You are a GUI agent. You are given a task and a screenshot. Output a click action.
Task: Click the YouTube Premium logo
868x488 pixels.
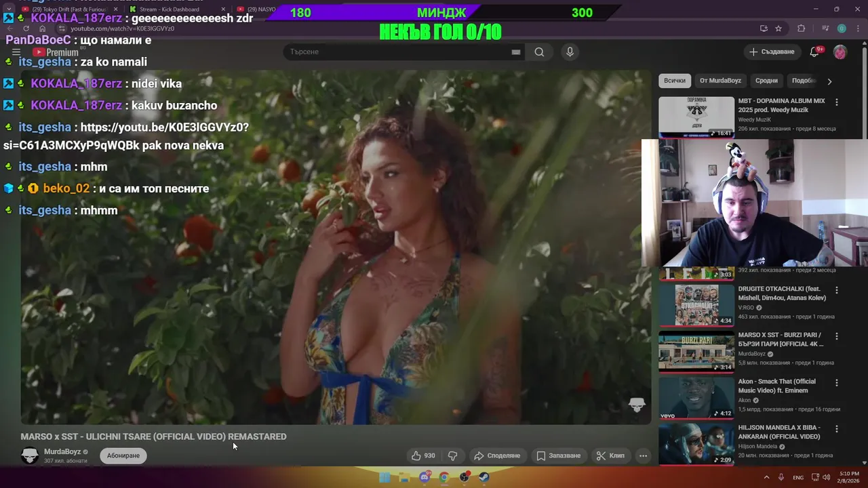[x=56, y=52]
